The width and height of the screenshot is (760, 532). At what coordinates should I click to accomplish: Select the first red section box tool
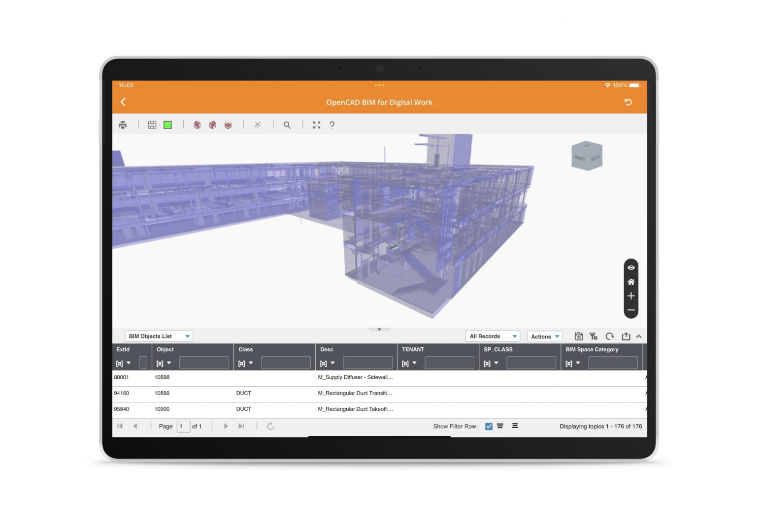pyautogui.click(x=197, y=125)
